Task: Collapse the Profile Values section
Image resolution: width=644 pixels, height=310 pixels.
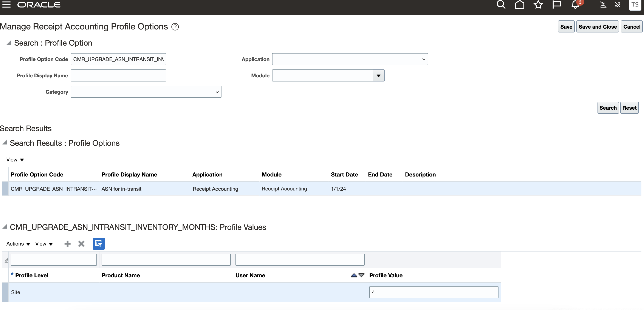Action: (5, 227)
